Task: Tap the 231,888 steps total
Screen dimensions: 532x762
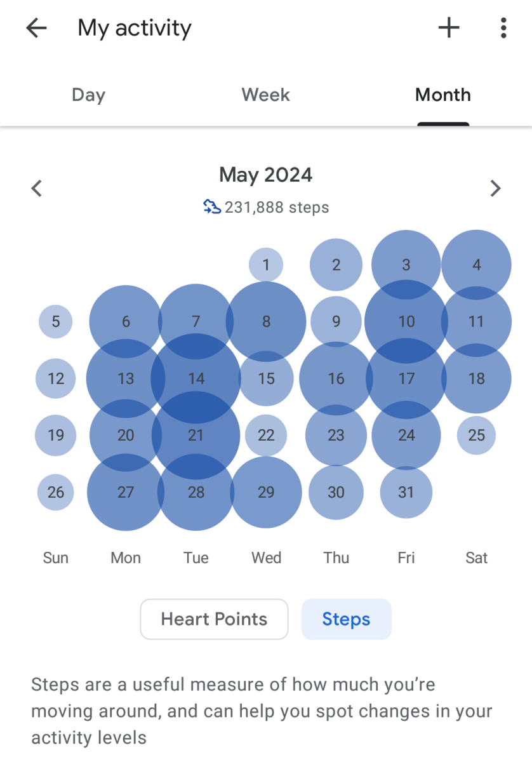Action: coord(277,207)
